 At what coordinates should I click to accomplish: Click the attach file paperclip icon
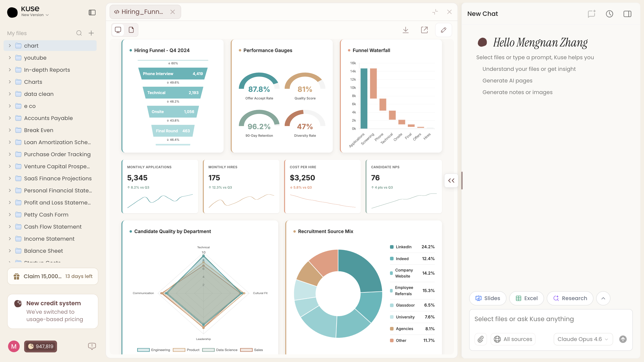click(481, 339)
